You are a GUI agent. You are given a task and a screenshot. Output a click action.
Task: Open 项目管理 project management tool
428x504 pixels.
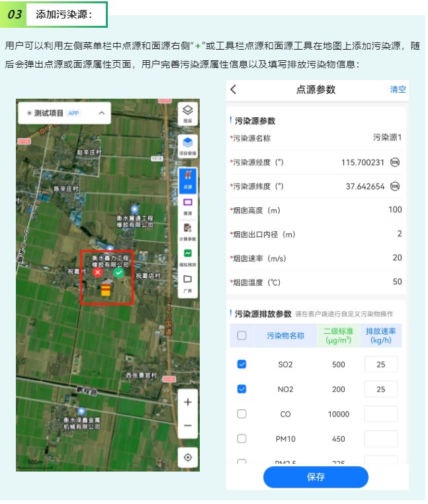tap(188, 145)
